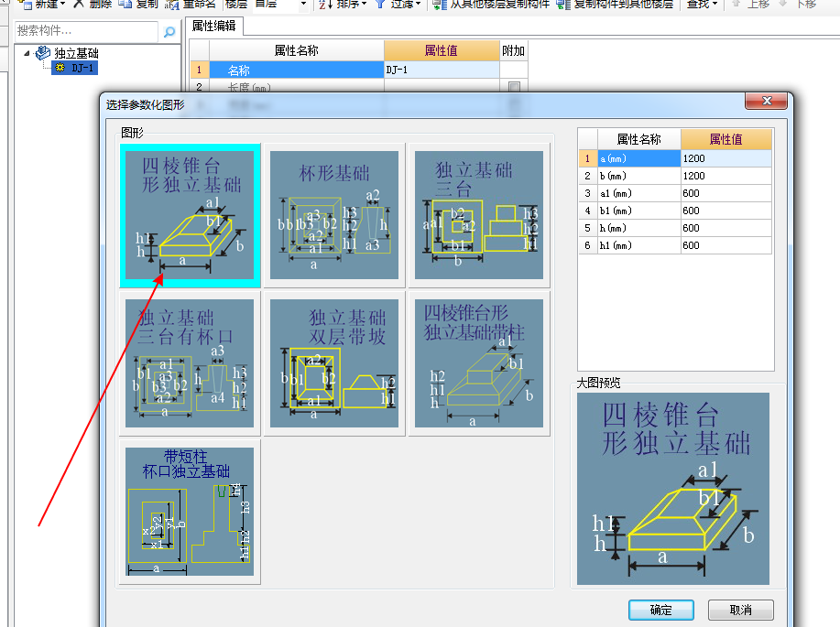840x627 pixels.
Task: Click the dialog's 属性值 column header
Action: coord(725,140)
